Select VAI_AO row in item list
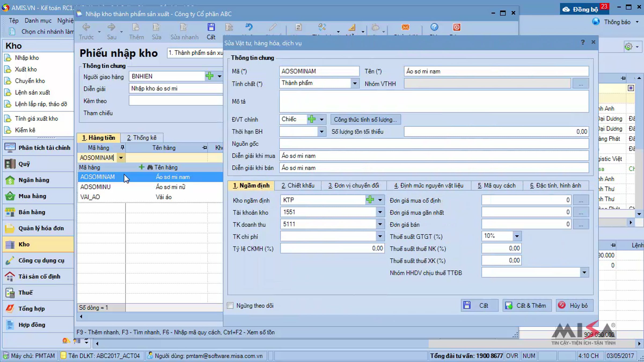 [150, 197]
